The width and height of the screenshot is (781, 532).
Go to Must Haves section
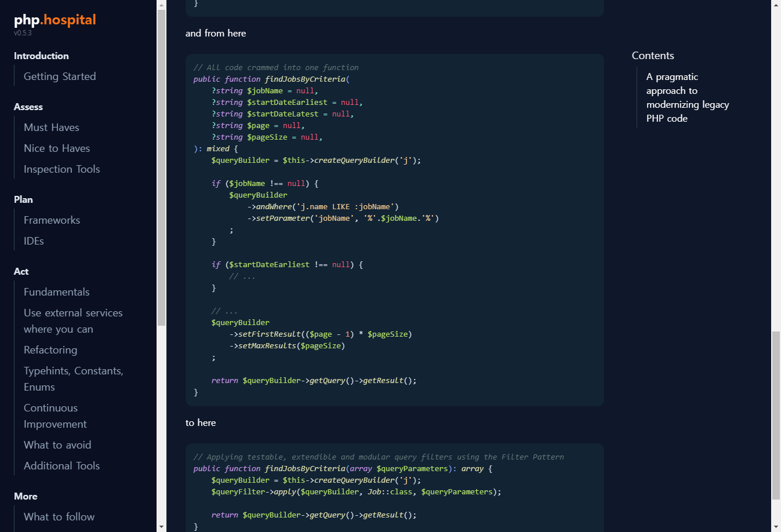pos(52,127)
